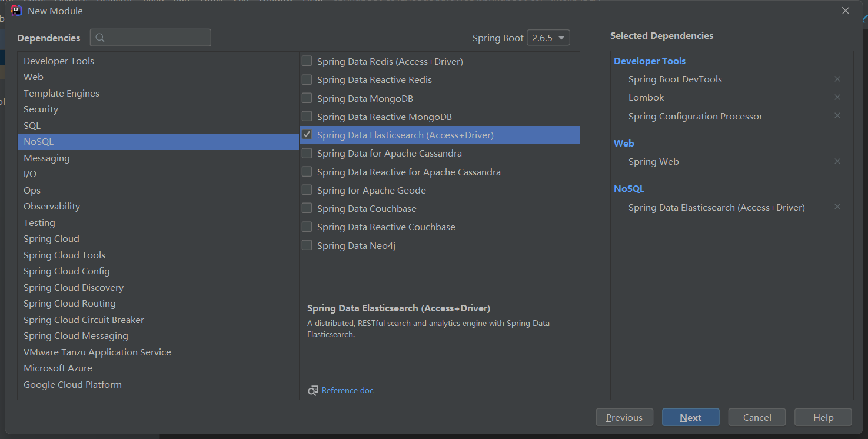Screen dimensions: 868x439
Task: Open the Spring Boot version dropdown
Action: [548, 38]
